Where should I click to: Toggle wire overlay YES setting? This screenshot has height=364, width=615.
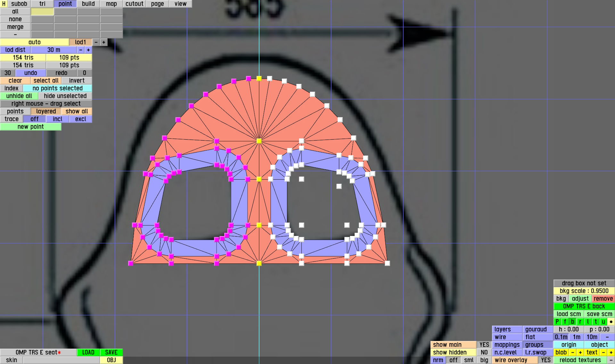[545, 360]
